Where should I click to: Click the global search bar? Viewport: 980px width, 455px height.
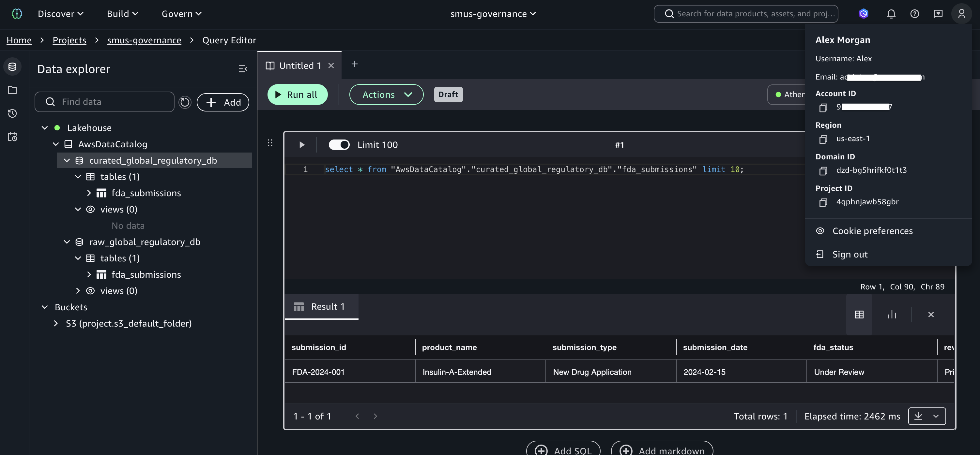(746, 14)
